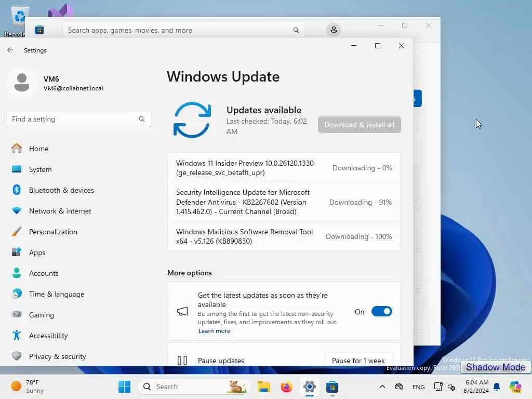Screen dimensions: 532x399
Task: Click the cloud sync tray icon
Action: coord(399,387)
